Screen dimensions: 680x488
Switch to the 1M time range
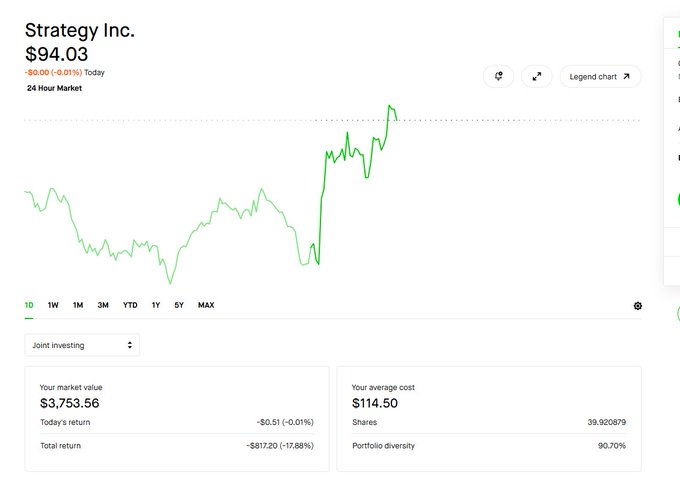click(x=78, y=305)
